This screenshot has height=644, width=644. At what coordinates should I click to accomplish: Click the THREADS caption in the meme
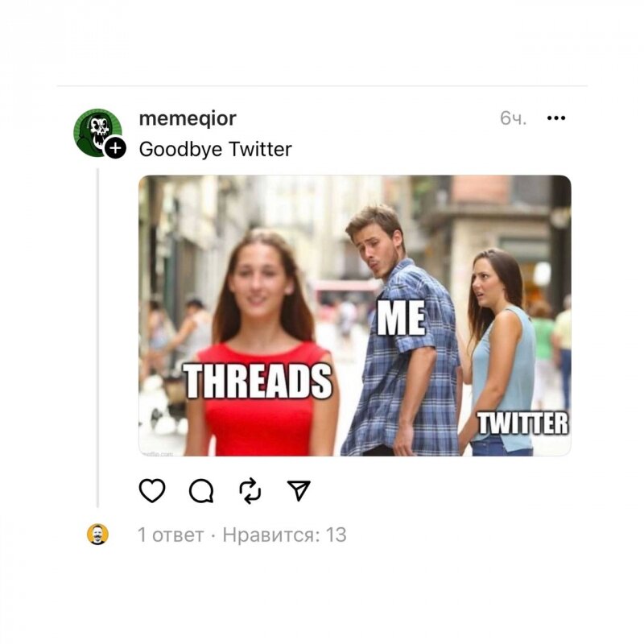[258, 381]
